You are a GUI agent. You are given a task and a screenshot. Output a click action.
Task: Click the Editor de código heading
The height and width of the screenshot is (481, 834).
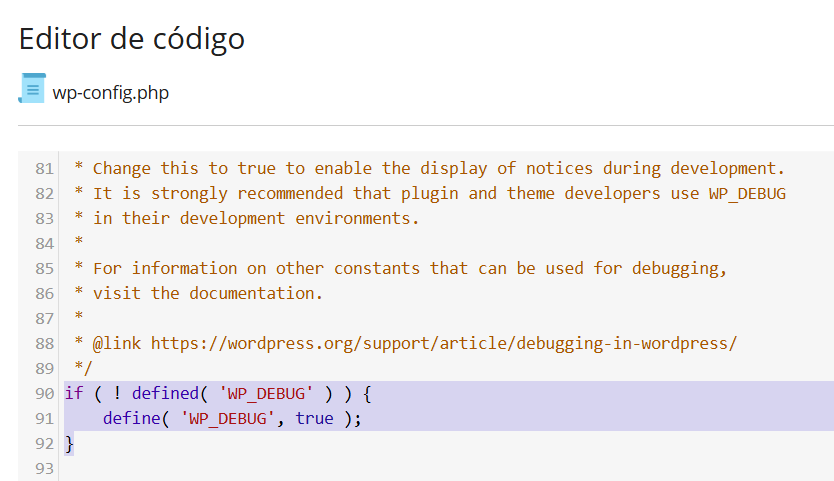(132, 38)
